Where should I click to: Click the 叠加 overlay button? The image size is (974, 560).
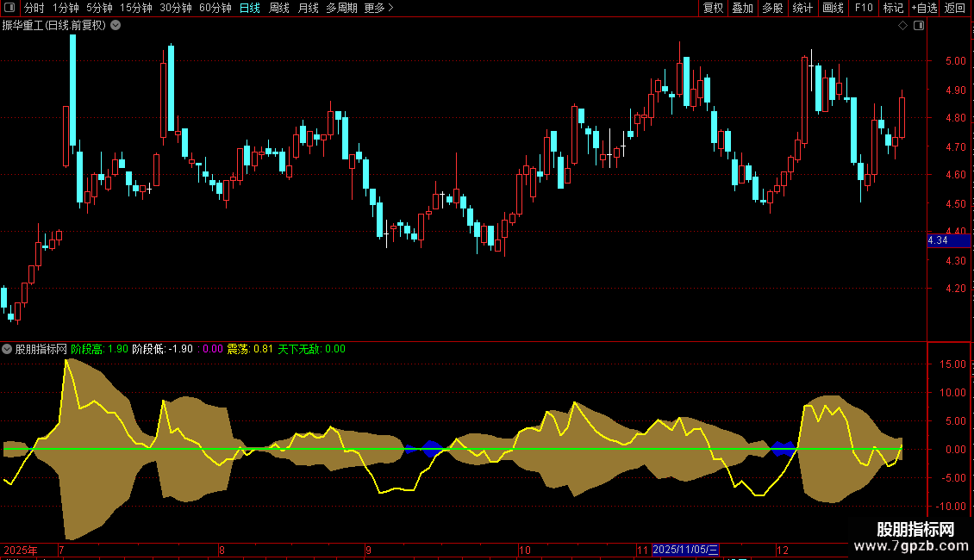(x=742, y=8)
